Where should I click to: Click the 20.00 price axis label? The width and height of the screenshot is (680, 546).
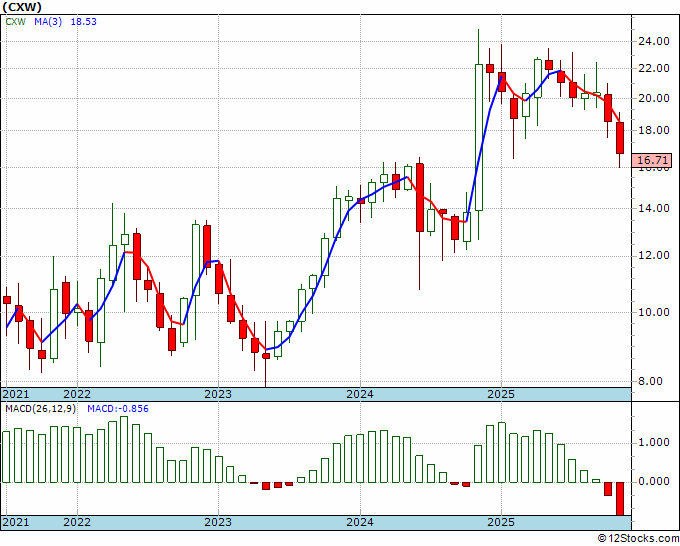pyautogui.click(x=654, y=98)
